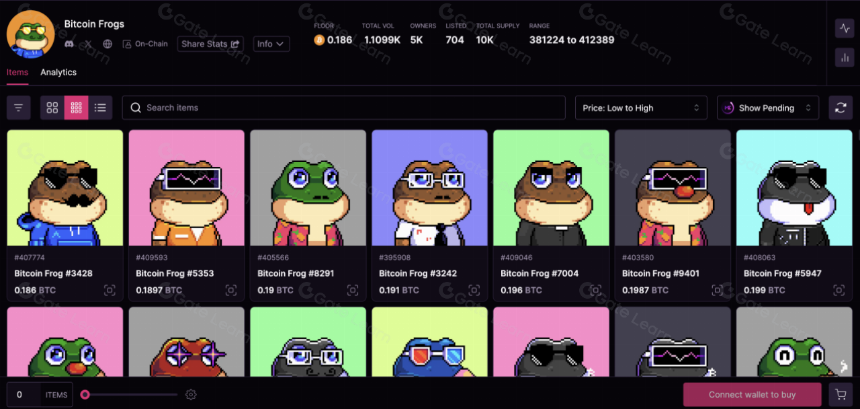Open Bitcoin Frog #5947 thumbnail

pyautogui.click(x=795, y=188)
